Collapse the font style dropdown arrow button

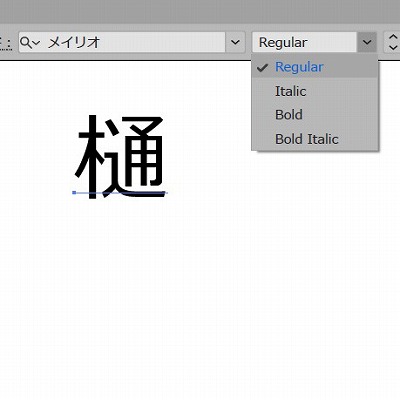(367, 42)
